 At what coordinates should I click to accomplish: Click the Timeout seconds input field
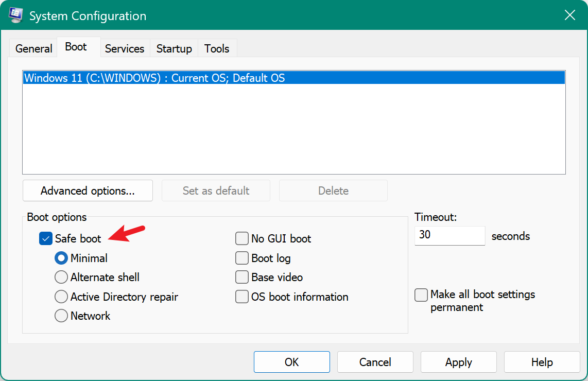449,236
